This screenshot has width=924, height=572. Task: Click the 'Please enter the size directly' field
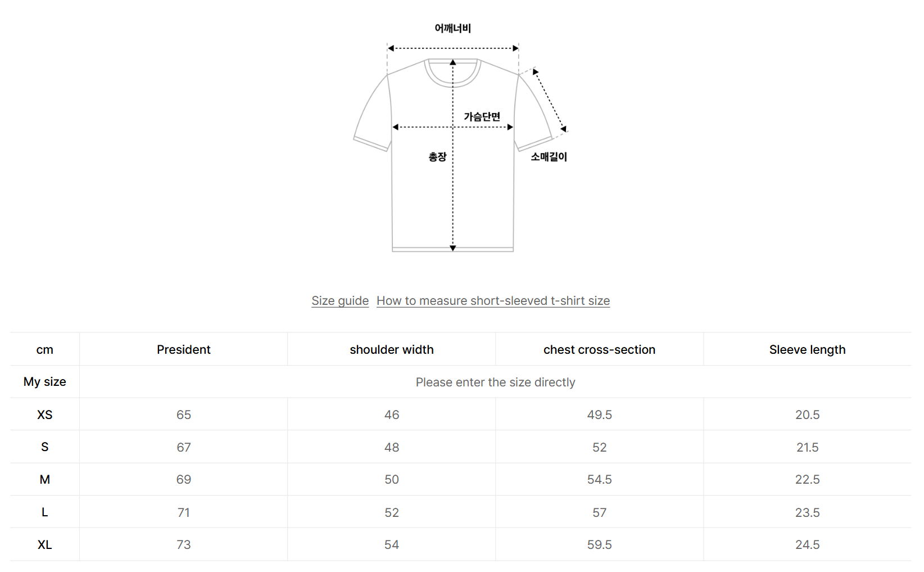click(495, 382)
